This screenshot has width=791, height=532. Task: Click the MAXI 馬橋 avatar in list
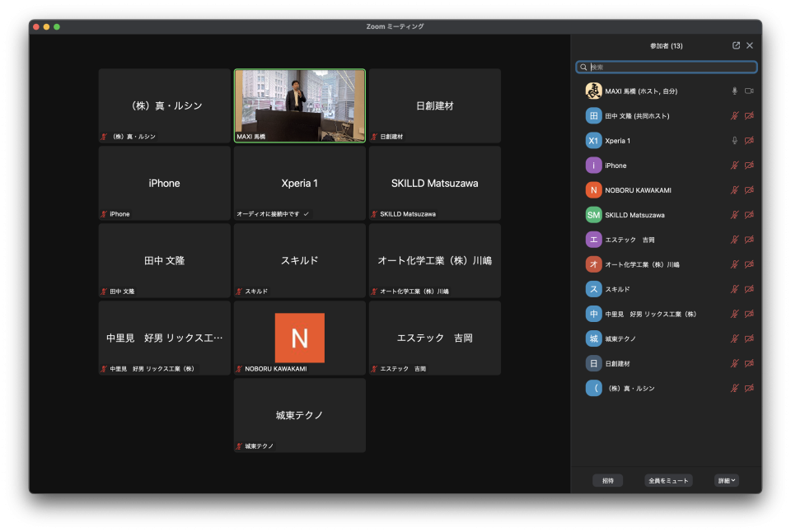593,91
